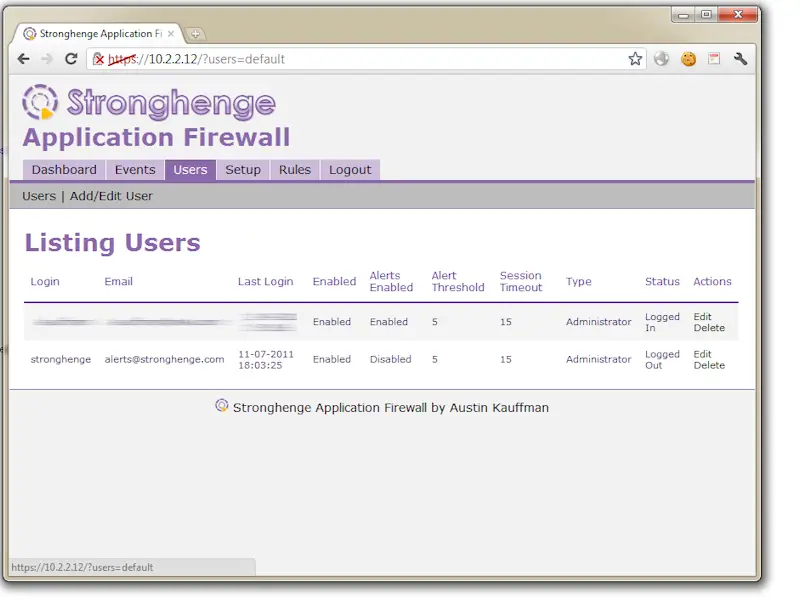Open the Dashboard tab
800x600 pixels.
[64, 170]
